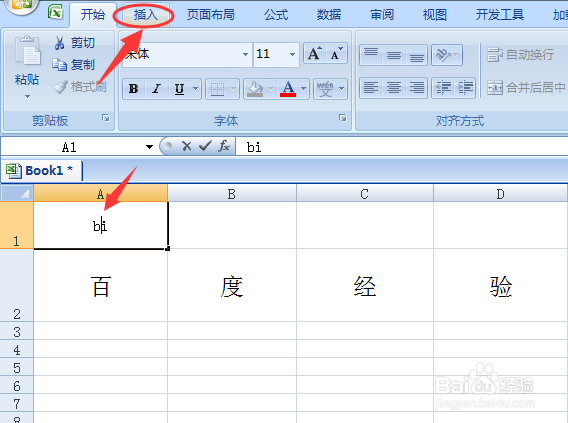Select the Format Painter (格式刷) brush

[x=60, y=87]
